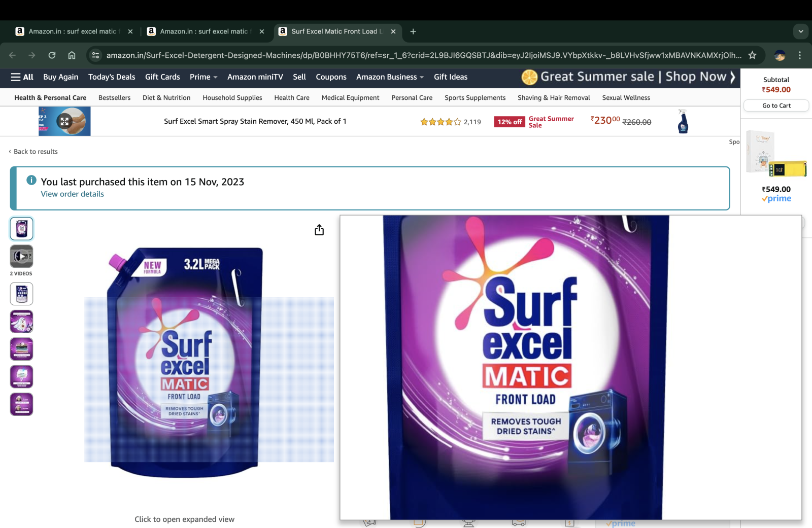Expand the sponsored ad image fullscreen icon
This screenshot has width=812, height=528.
(x=64, y=121)
